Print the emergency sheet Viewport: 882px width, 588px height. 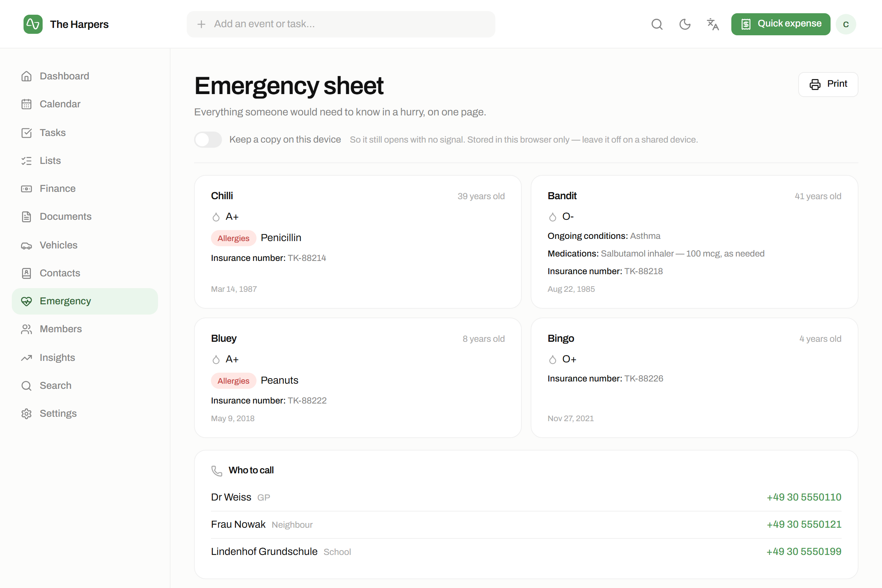pos(828,84)
